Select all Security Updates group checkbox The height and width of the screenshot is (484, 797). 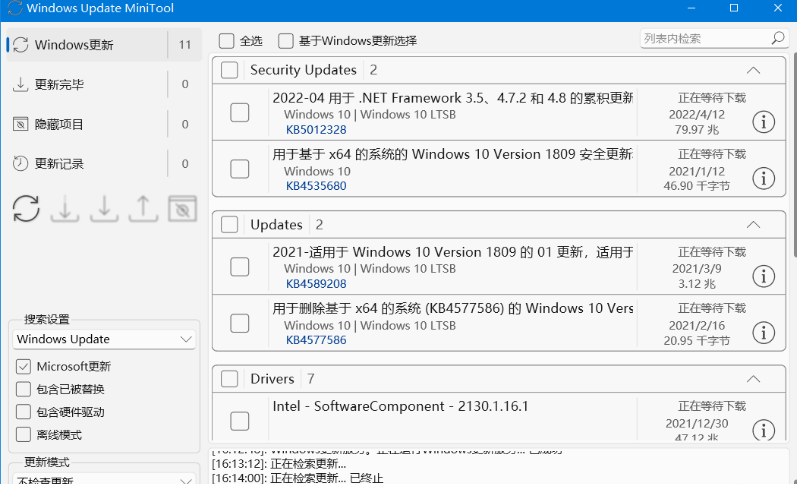(x=230, y=70)
